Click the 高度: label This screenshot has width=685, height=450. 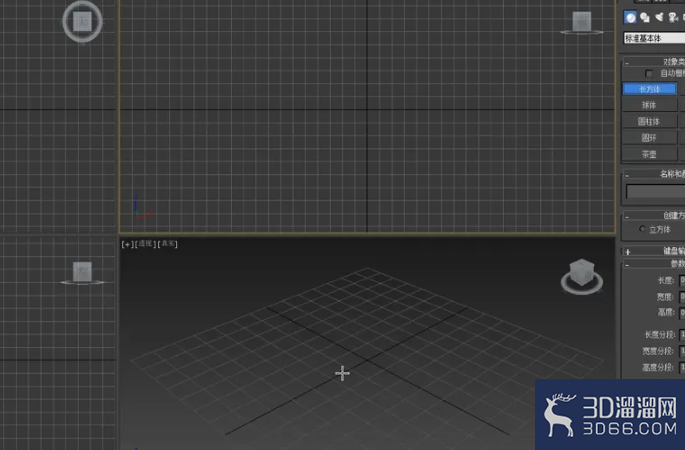(x=666, y=312)
